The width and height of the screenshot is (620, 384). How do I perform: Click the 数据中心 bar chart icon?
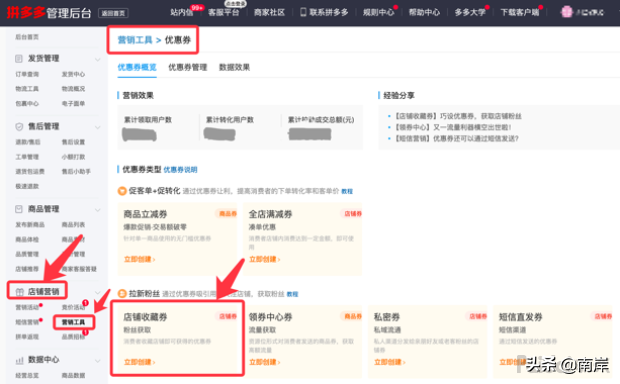click(19, 360)
